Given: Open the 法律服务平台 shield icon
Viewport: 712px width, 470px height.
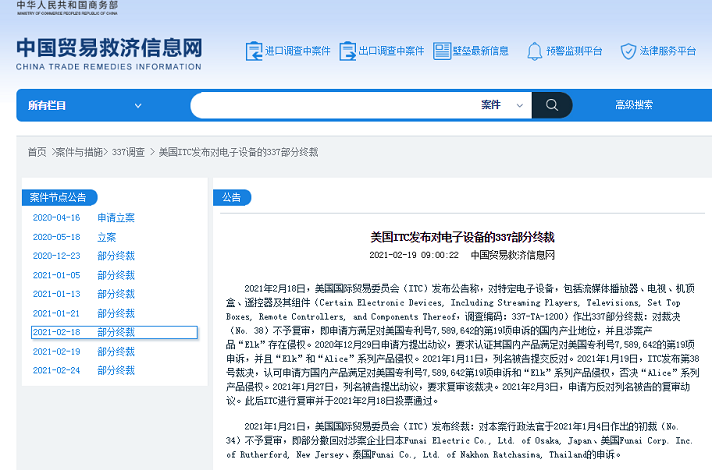Looking at the screenshot, I should tap(628, 51).
